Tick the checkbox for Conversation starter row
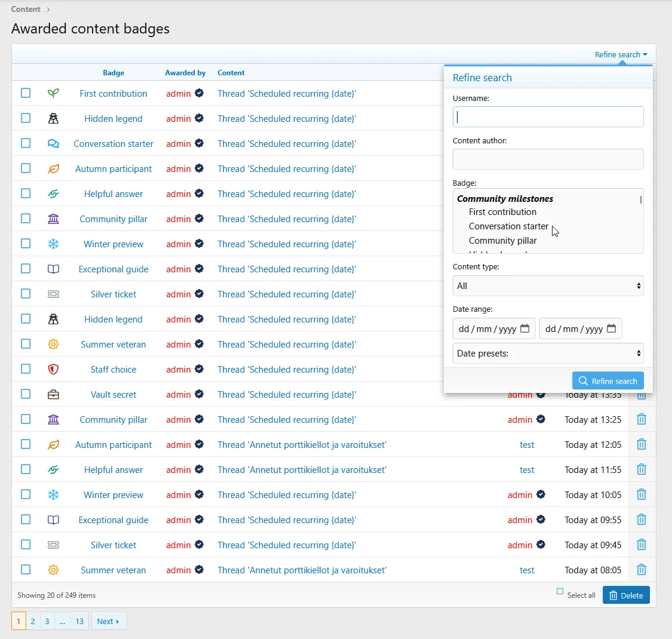This screenshot has height=639, width=672. [26, 143]
